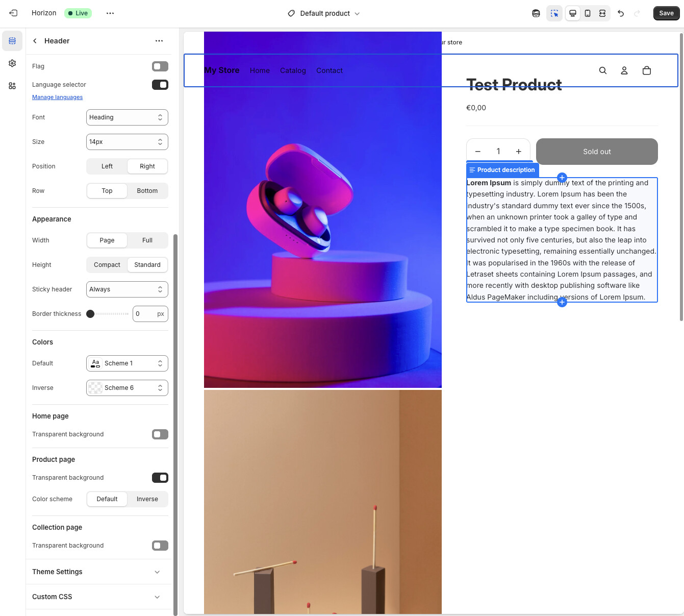Set Height to Compact
The height and width of the screenshot is (616, 684).
click(x=107, y=265)
